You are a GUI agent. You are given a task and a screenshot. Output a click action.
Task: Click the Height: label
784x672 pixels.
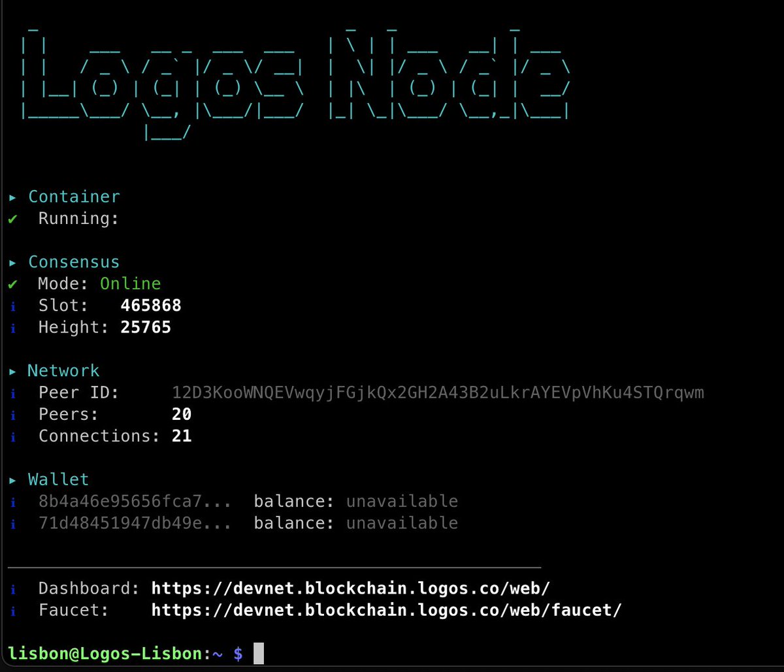click(74, 327)
